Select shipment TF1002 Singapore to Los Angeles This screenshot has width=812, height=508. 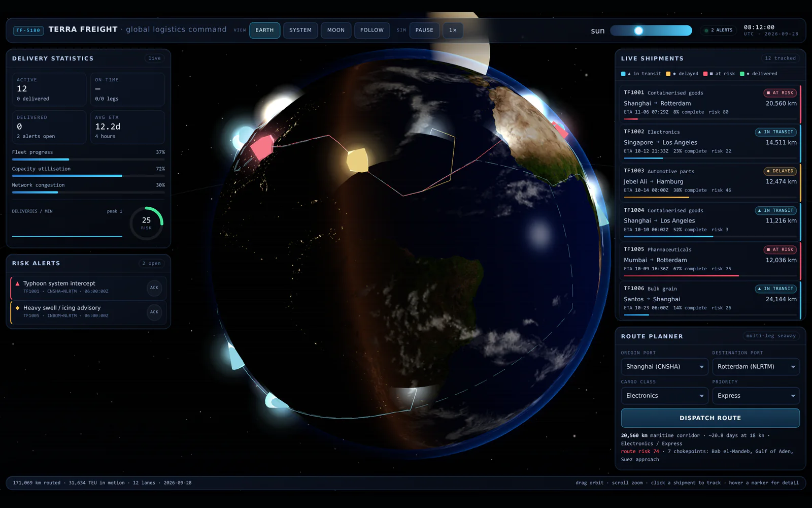click(710, 143)
